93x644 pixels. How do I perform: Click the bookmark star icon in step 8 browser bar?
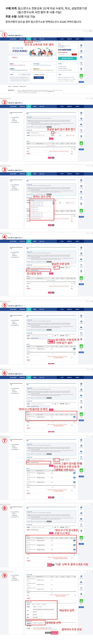pyautogui.click(x=90, y=504)
